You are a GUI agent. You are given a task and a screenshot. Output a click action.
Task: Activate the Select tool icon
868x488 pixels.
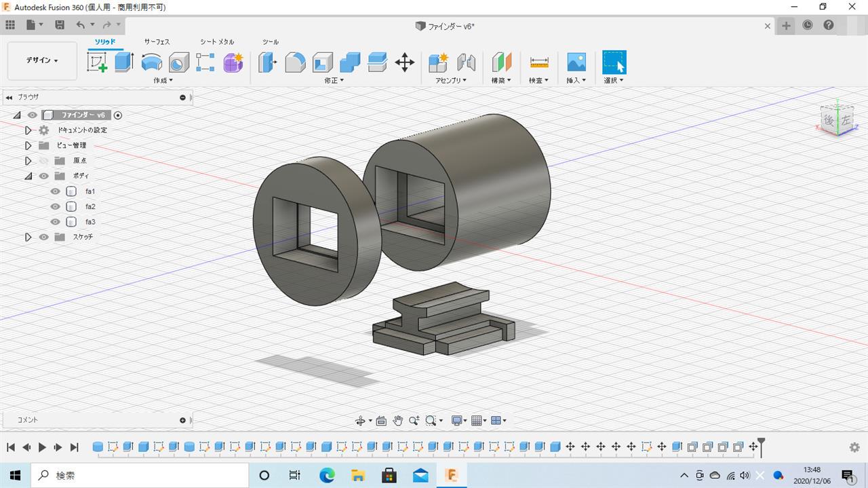[614, 62]
